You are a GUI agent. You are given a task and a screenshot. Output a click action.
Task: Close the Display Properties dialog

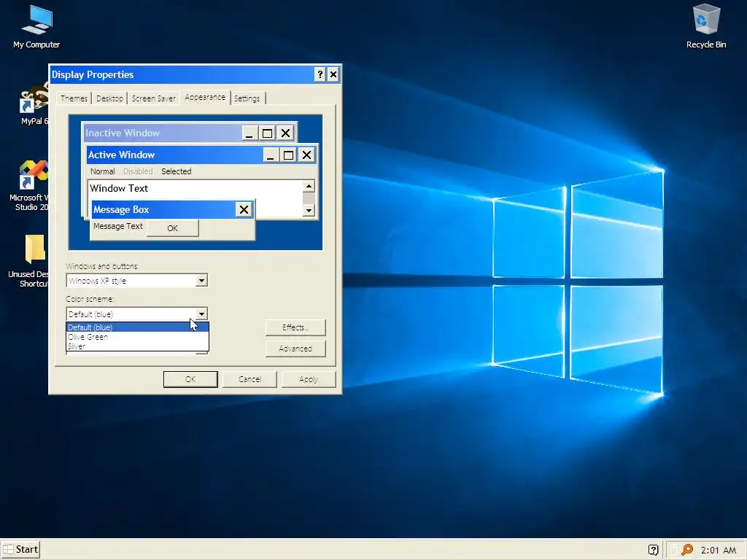333,74
